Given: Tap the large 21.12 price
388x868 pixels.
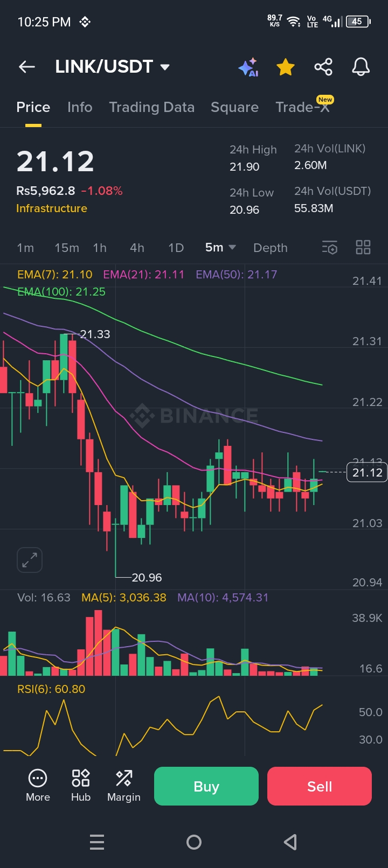Looking at the screenshot, I should tap(56, 162).
